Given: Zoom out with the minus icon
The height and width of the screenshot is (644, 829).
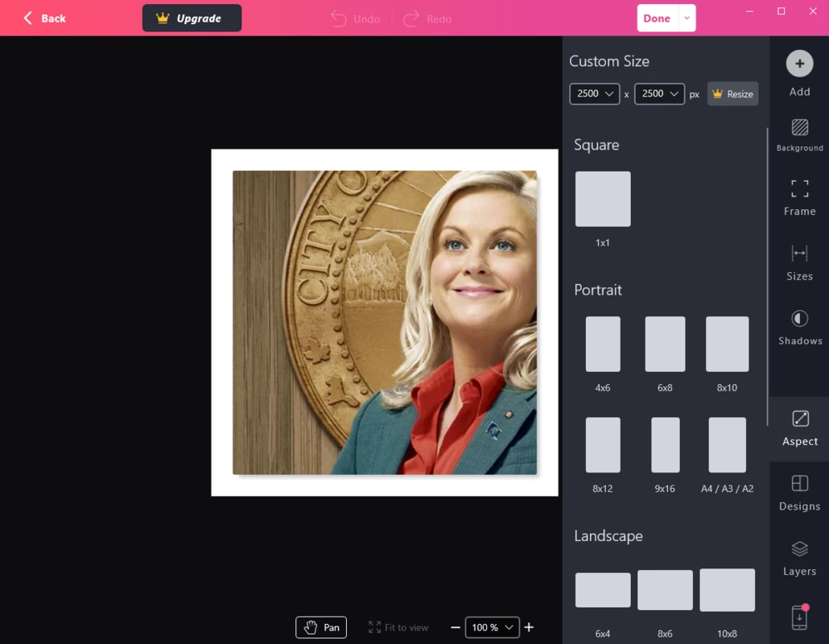Looking at the screenshot, I should (456, 628).
